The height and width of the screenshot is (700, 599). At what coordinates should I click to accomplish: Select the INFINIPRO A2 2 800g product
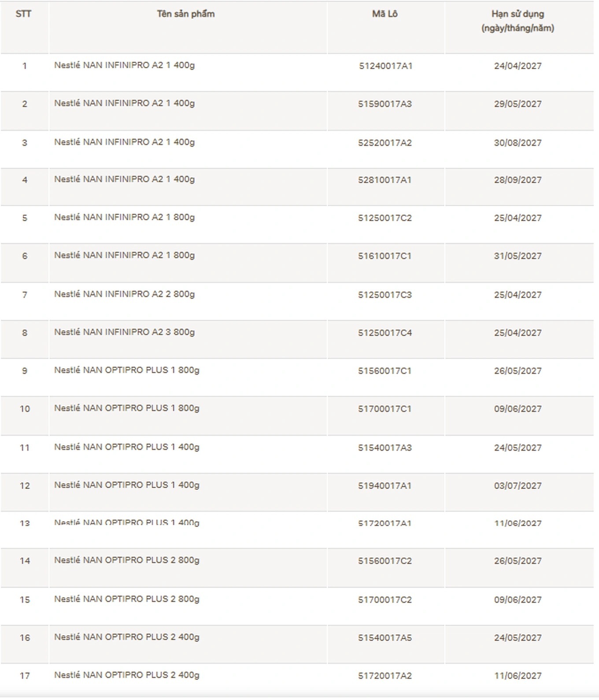pyautogui.click(x=124, y=294)
